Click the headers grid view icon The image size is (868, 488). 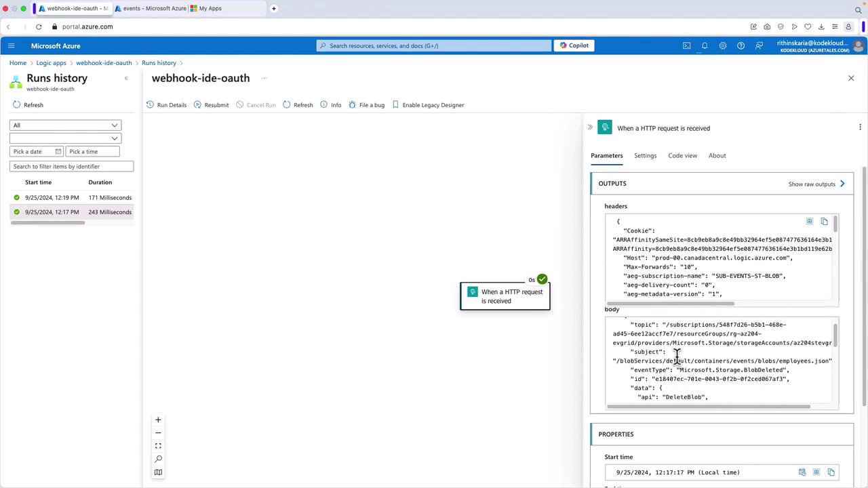pos(810,222)
